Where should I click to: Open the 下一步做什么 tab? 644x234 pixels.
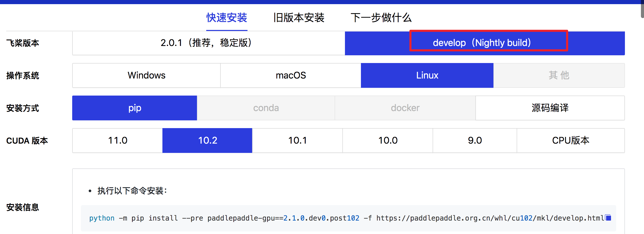pyautogui.click(x=382, y=18)
